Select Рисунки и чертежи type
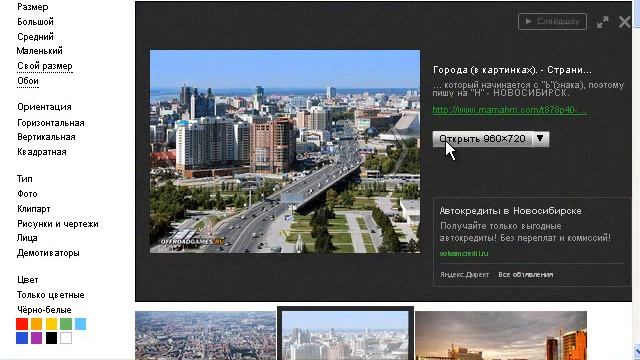 point(58,224)
